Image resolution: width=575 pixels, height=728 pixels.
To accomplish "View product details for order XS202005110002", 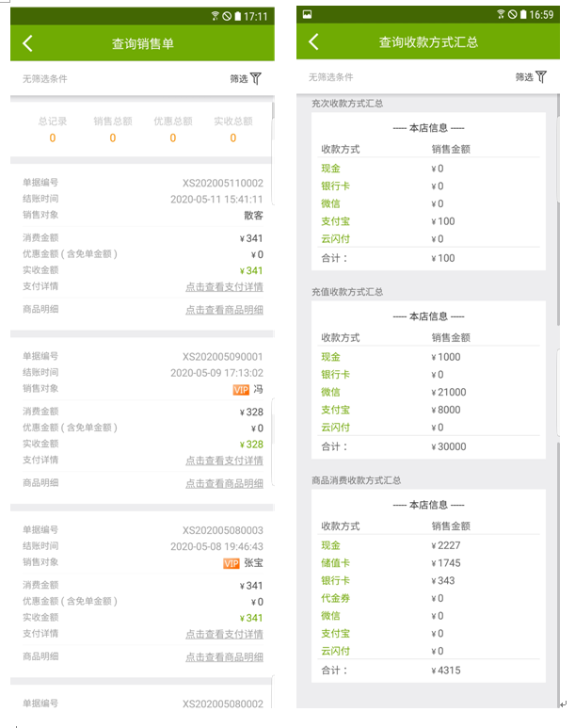I will click(224, 310).
